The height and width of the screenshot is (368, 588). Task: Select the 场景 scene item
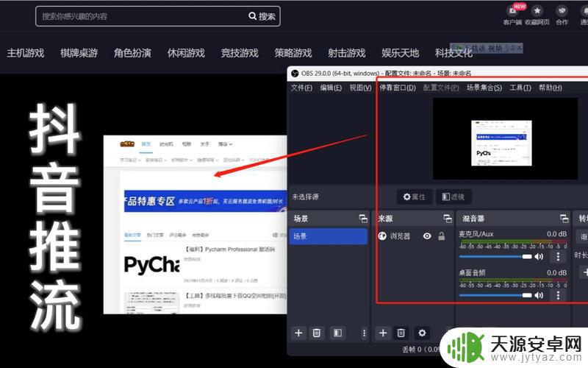click(328, 236)
